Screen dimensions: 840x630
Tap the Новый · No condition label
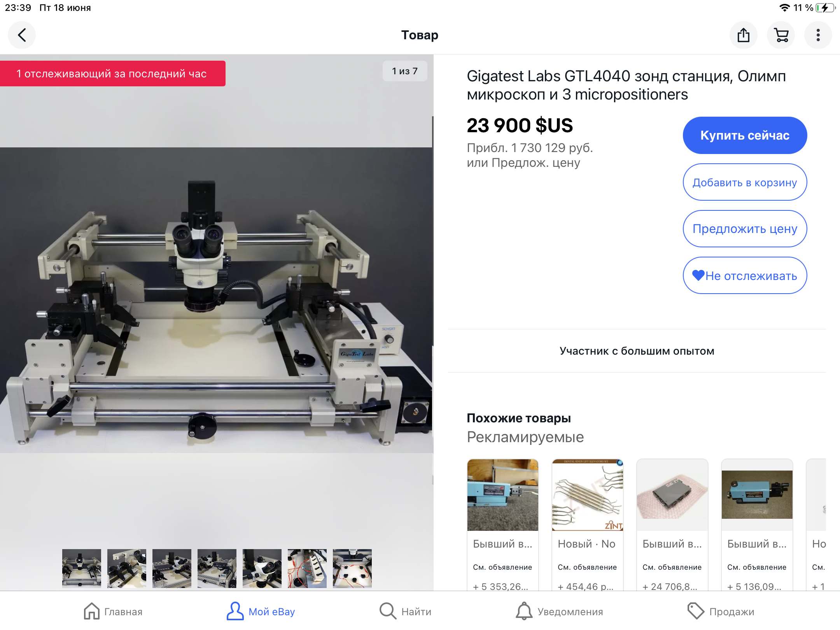click(x=586, y=544)
